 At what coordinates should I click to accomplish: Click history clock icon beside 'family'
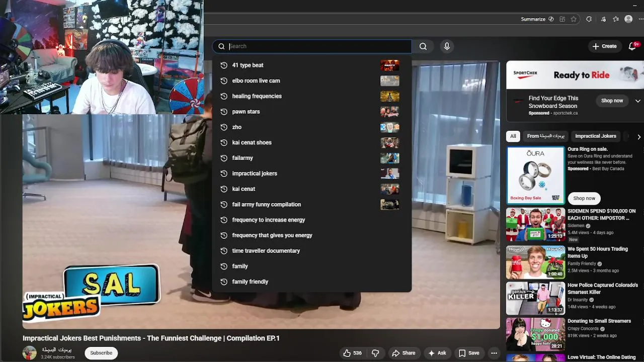pos(224,266)
